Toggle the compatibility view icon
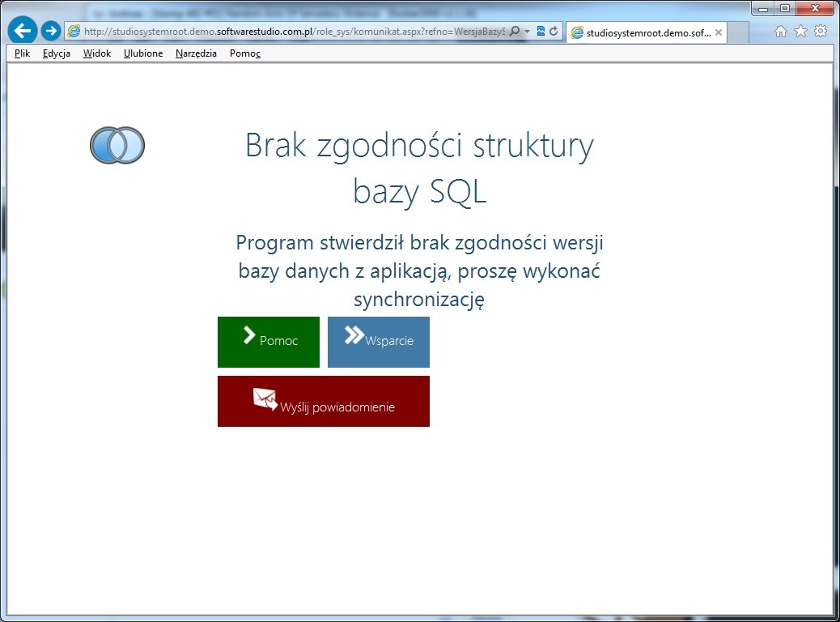The height and width of the screenshot is (622, 840). (541, 31)
